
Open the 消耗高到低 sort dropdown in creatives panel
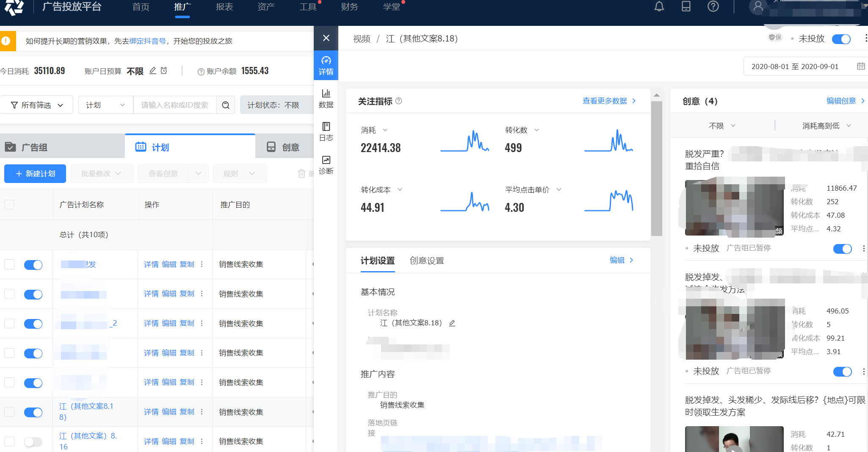[825, 125]
